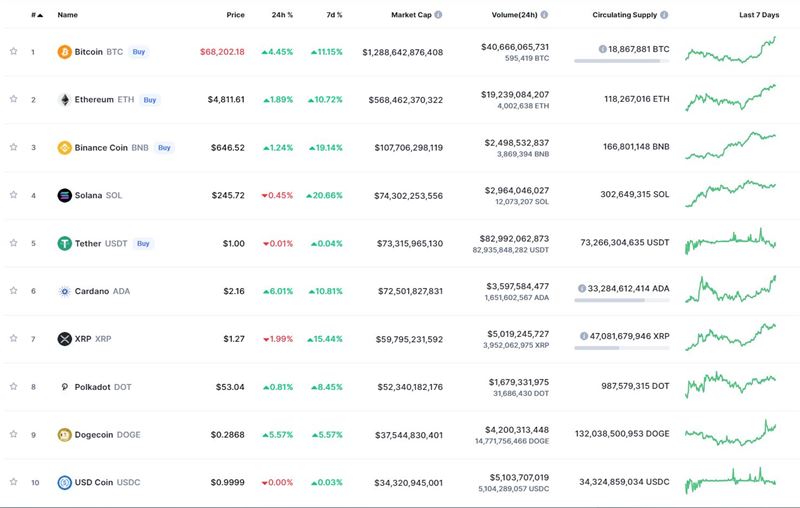Click Dogecoin market cap $37,544,830,401
The image size is (800, 508).
point(409,435)
